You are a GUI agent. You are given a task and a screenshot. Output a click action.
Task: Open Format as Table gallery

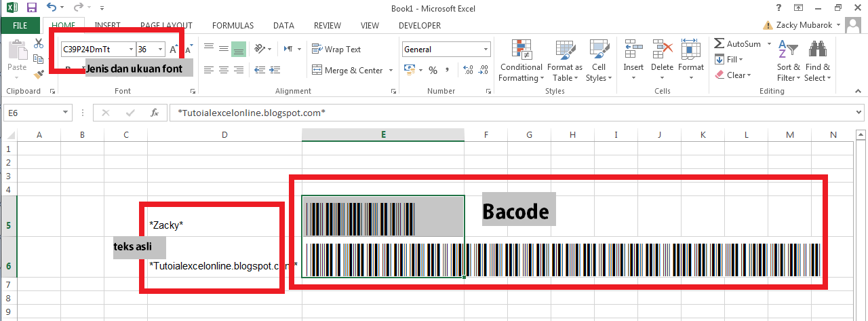[x=565, y=61]
